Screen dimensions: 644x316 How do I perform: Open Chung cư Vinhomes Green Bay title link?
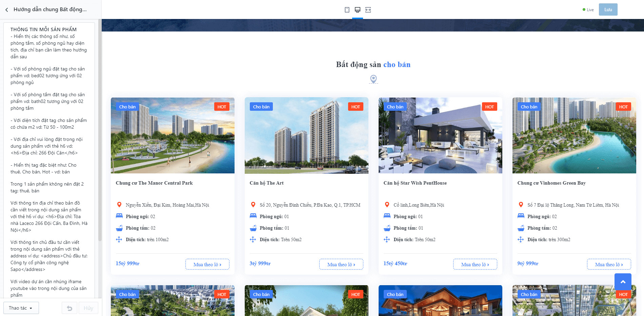pos(551,183)
